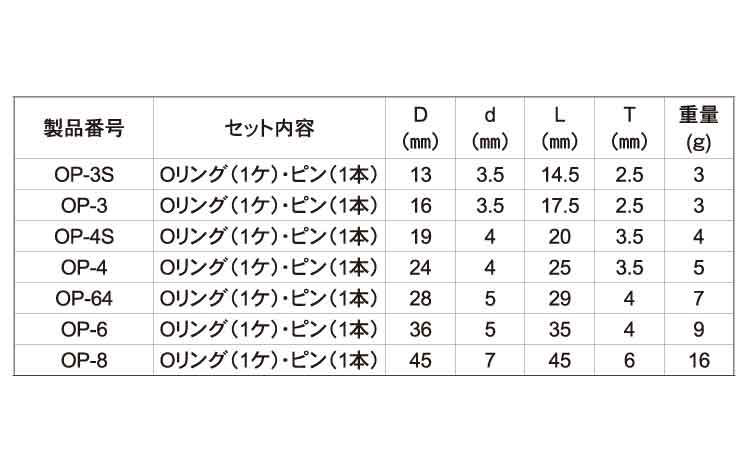Image resolution: width=750 pixels, height=450 pixels.
Task: Click product number OP-3S
Action: (84, 176)
